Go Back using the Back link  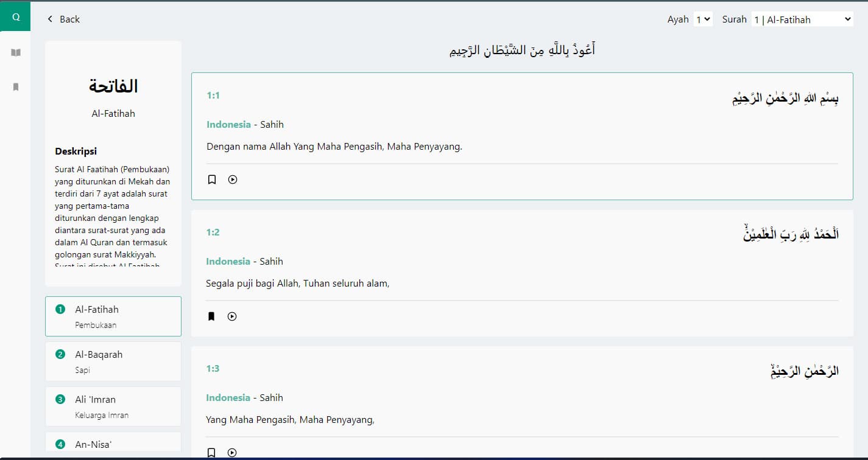63,19
